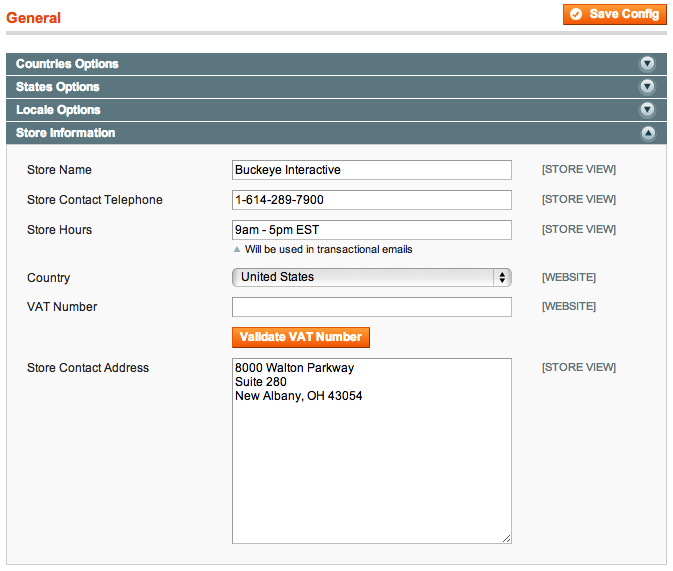This screenshot has height=571, width=673.
Task: Click the VAT Number label
Action: pyautogui.click(x=62, y=307)
